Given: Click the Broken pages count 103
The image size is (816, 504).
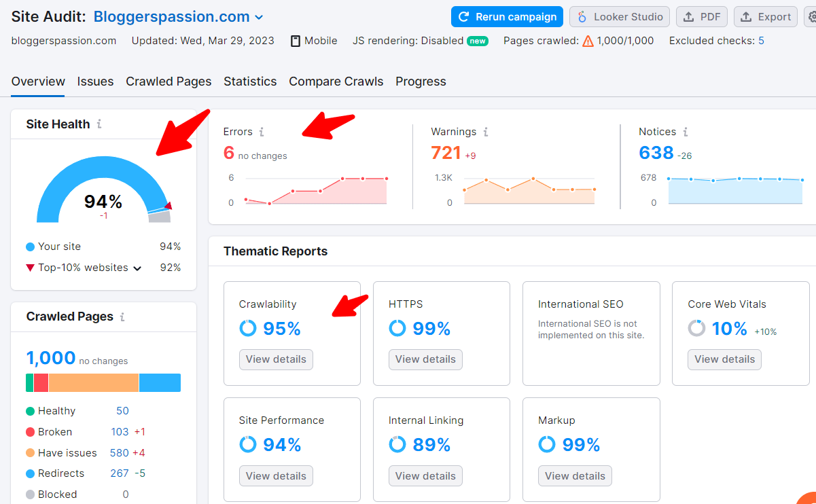Looking at the screenshot, I should tap(120, 432).
